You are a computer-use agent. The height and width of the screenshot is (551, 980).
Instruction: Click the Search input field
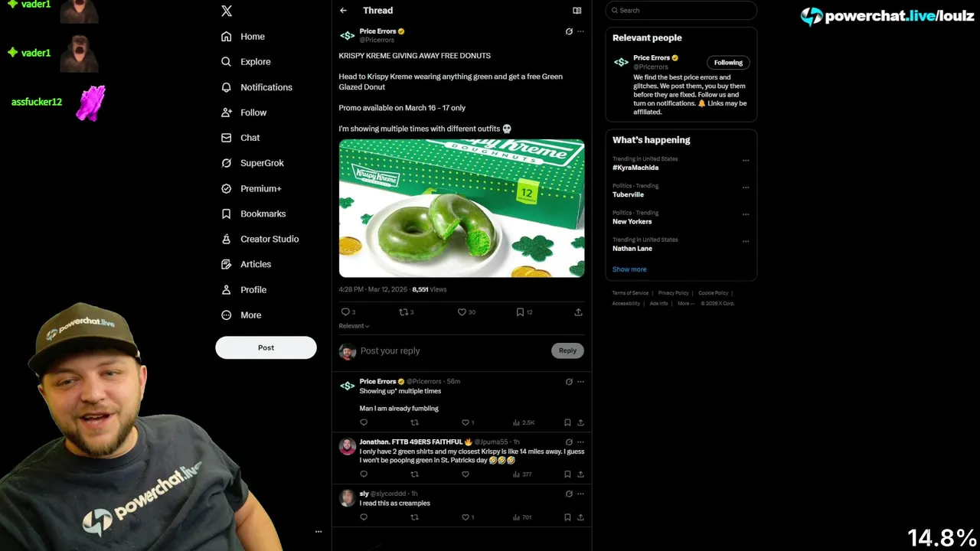(x=681, y=11)
